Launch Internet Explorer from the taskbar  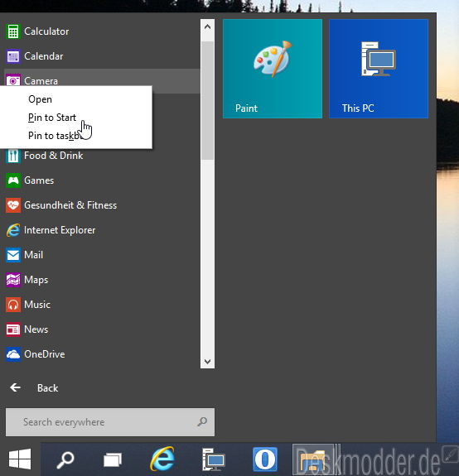162,459
